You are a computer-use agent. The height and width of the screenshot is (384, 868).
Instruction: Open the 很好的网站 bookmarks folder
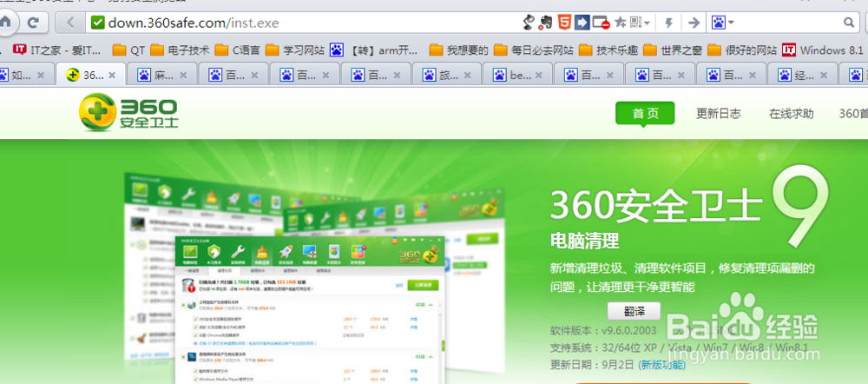pos(742,50)
